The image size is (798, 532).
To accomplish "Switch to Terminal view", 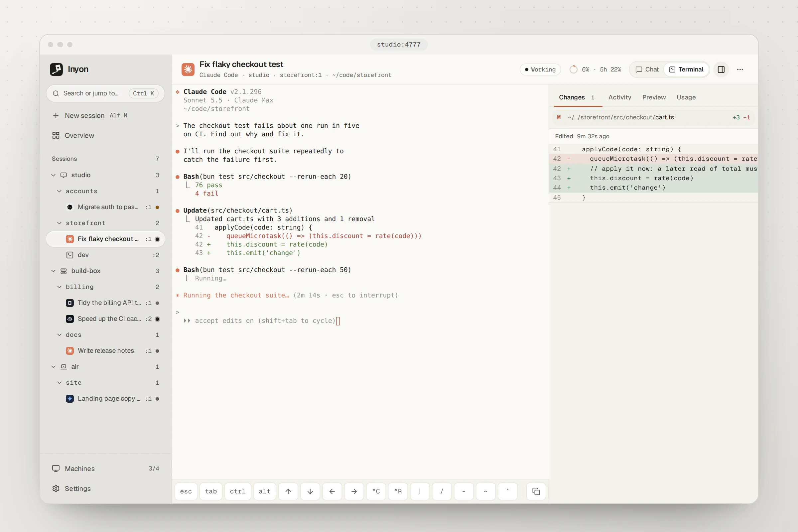I will pos(686,69).
